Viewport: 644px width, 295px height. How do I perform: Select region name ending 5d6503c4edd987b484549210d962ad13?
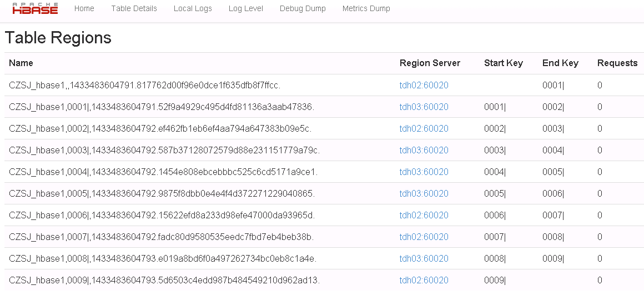click(x=164, y=280)
